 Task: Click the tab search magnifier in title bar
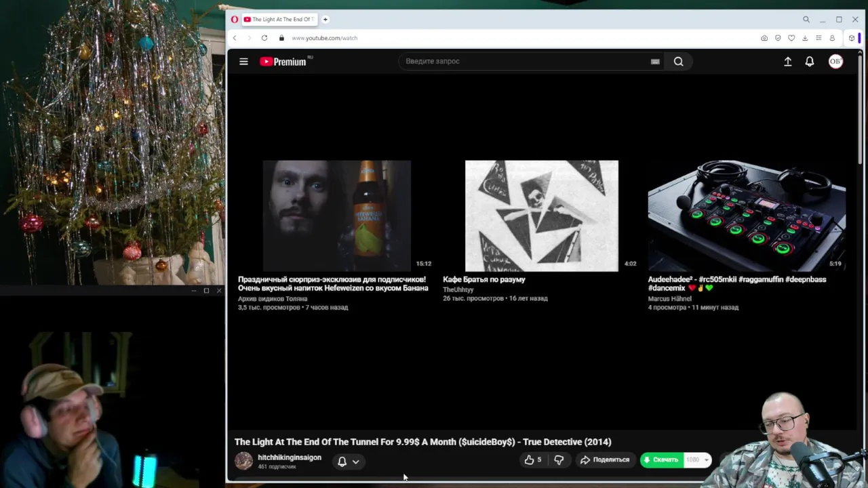point(806,20)
